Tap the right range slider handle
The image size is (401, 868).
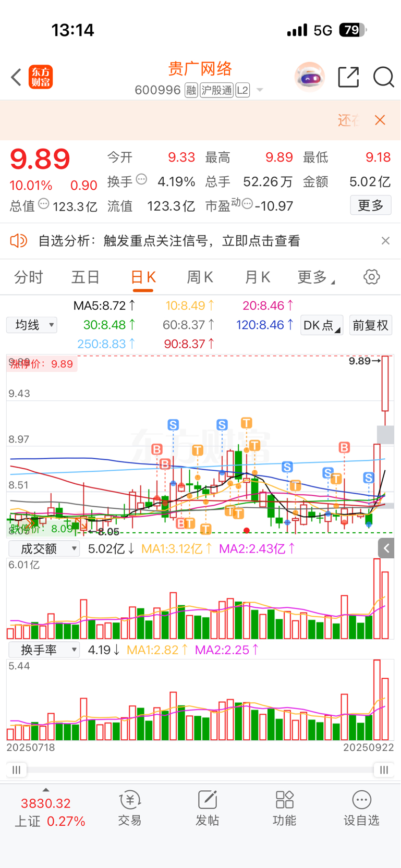(384, 770)
